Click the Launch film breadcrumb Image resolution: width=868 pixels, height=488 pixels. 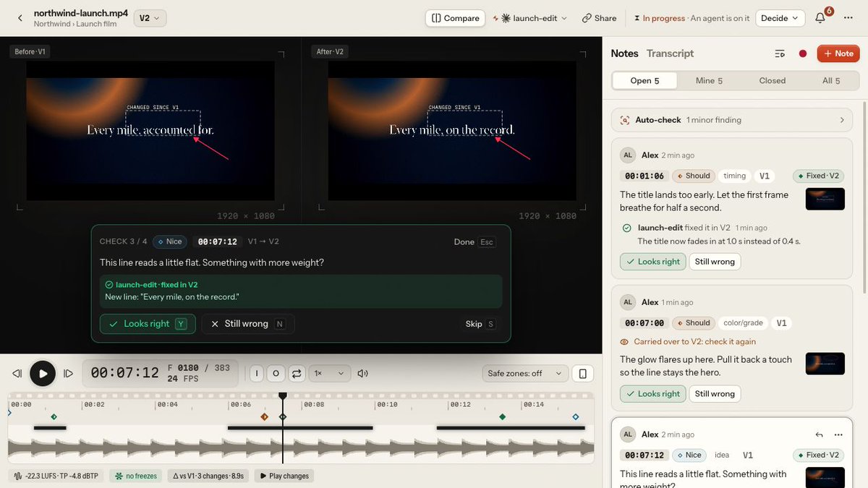click(x=96, y=24)
